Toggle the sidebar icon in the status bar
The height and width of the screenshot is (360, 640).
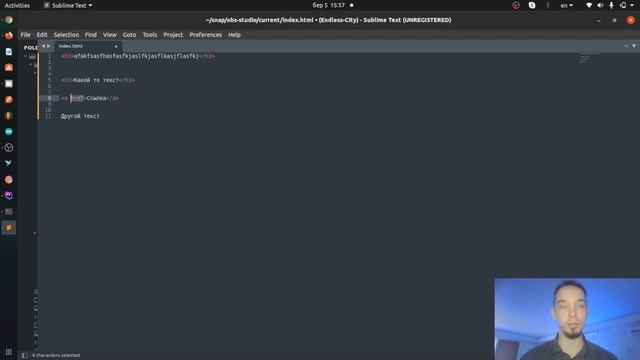25,356
